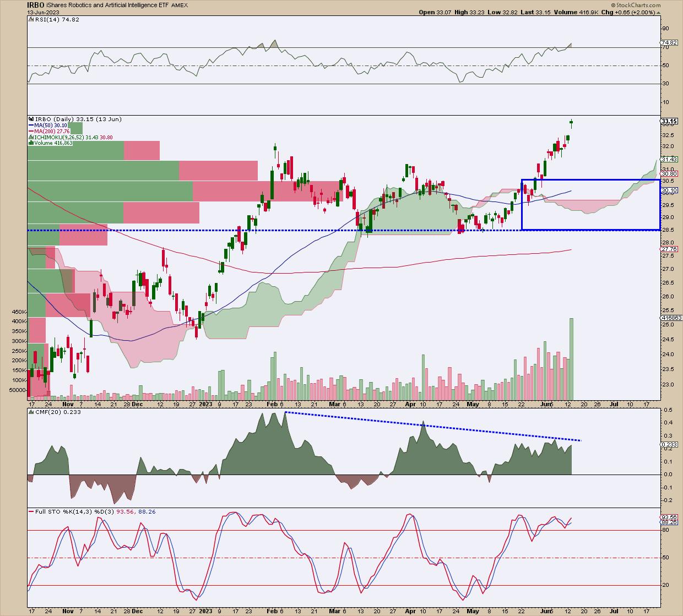Click the IRBO (Daily) 33.15 (13 Jun) legend
Image resolution: width=683 pixels, height=616 pixels.
(x=78, y=119)
